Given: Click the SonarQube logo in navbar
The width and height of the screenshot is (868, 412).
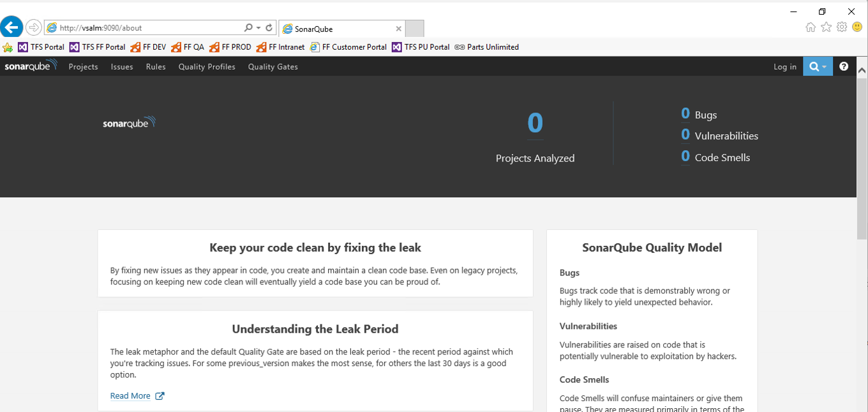Looking at the screenshot, I should [x=31, y=66].
